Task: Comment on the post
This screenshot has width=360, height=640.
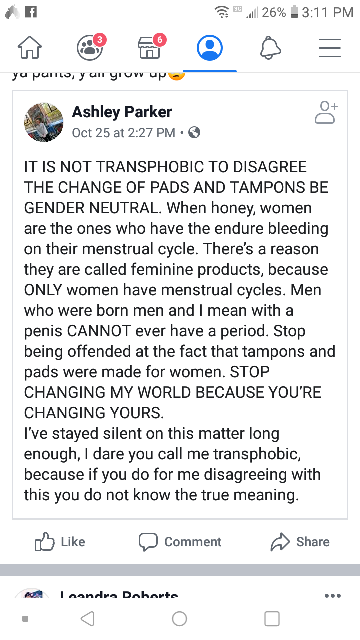Action: [180, 542]
